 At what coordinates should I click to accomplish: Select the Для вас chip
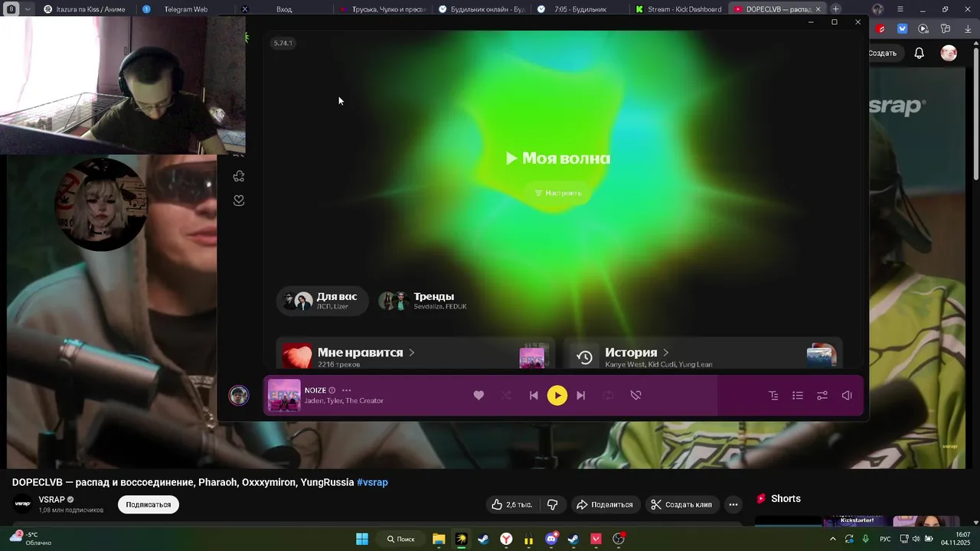click(322, 301)
